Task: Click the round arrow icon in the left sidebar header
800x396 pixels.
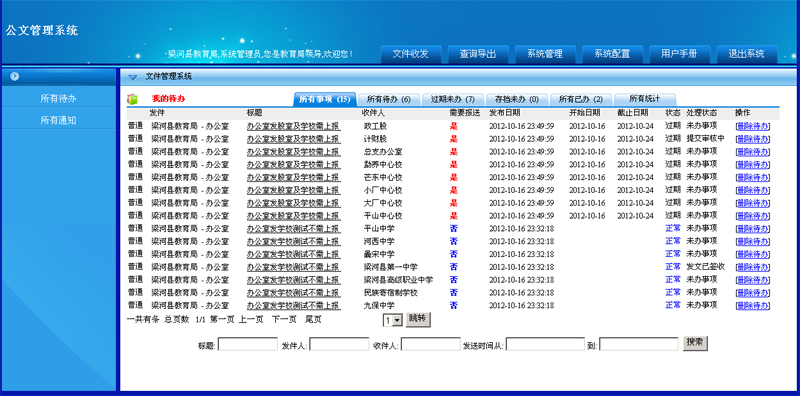Action: pyautogui.click(x=15, y=76)
